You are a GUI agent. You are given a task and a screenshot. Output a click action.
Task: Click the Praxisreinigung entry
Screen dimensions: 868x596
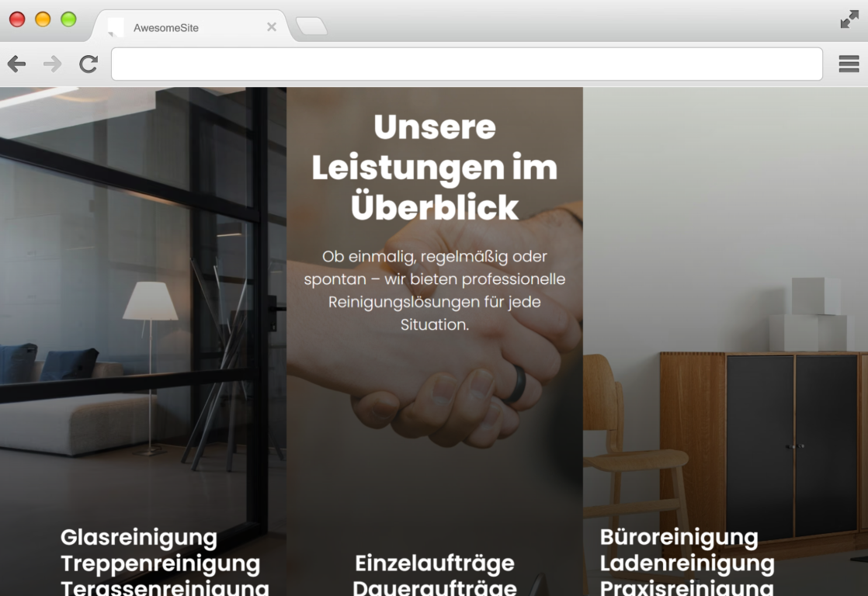click(x=686, y=587)
